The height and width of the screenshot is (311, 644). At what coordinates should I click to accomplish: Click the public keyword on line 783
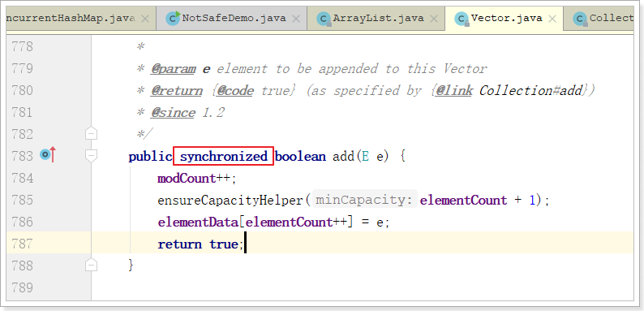point(150,157)
